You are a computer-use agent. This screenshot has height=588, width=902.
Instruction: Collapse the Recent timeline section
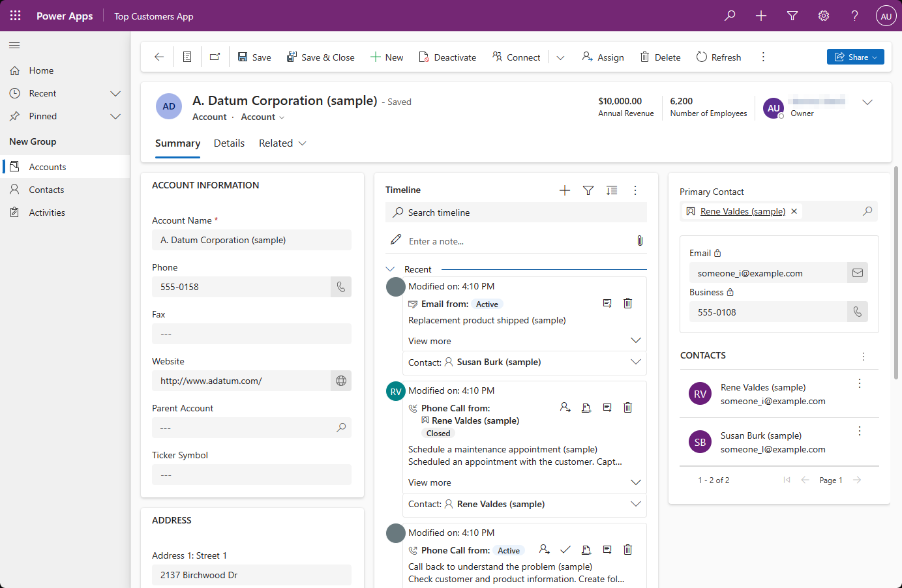coord(390,269)
